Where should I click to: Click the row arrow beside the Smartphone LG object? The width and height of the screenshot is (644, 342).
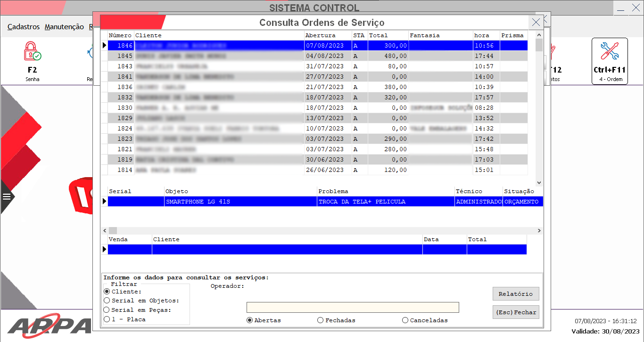[x=104, y=202]
